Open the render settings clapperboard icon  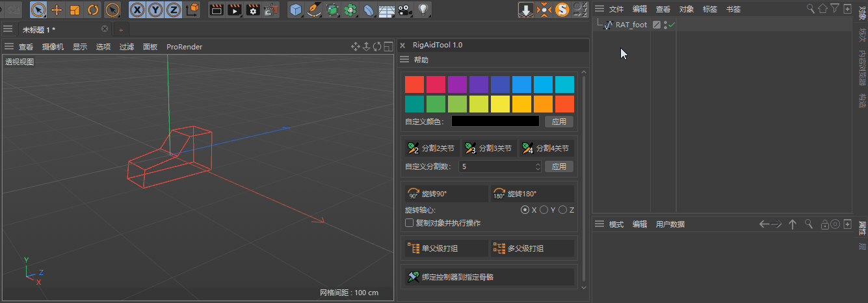254,10
